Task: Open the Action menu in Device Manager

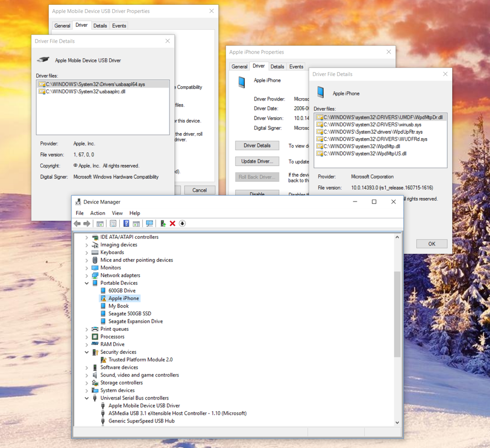Action: [x=98, y=213]
